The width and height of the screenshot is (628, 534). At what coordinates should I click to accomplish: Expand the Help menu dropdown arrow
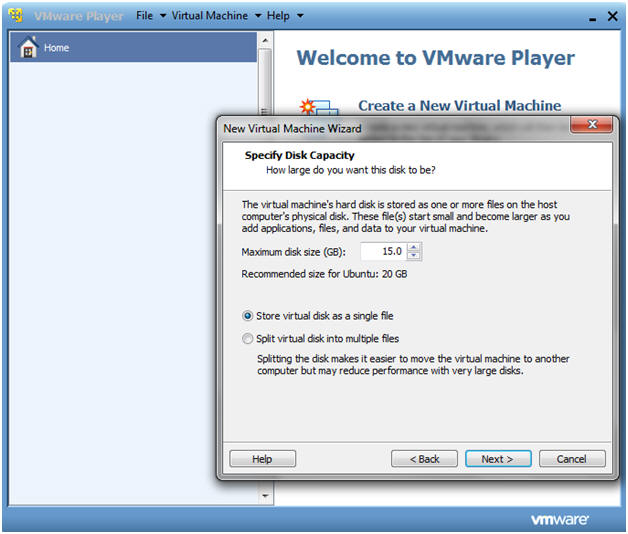[300, 16]
